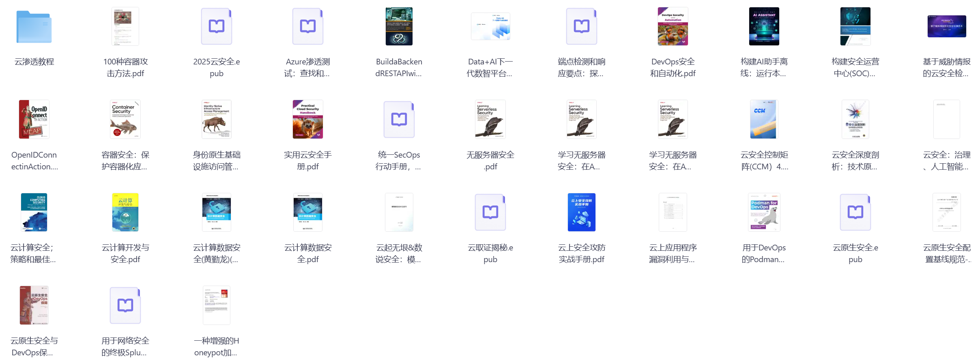The width and height of the screenshot is (980, 363).
Task: Select the 用于网络安全的终极Splu book icon
Action: point(125,305)
